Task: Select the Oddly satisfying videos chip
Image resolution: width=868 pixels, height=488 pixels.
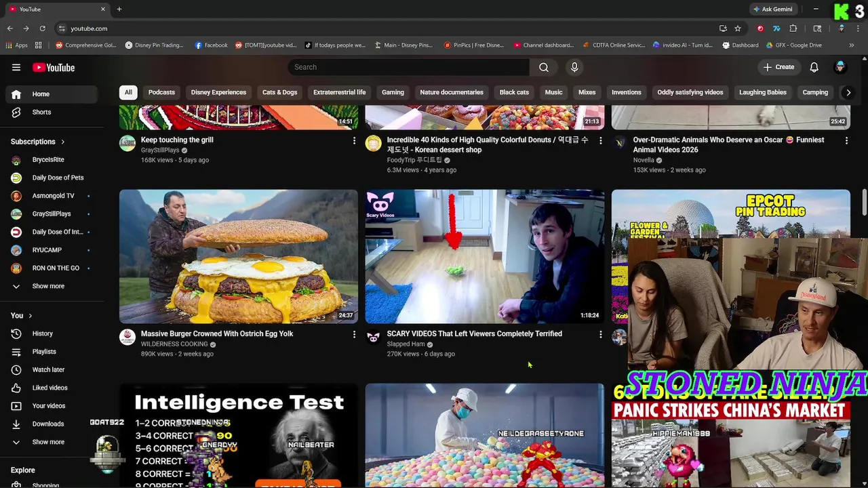Action: tap(690, 92)
